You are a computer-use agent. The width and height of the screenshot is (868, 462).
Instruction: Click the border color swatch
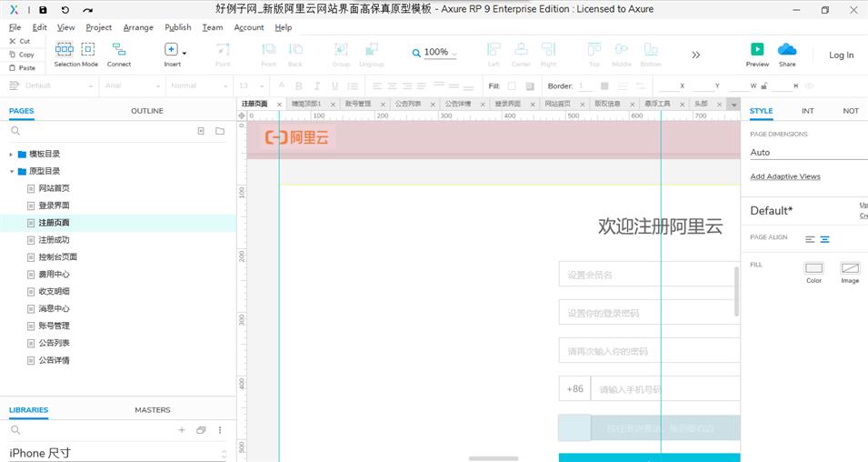[604, 85]
